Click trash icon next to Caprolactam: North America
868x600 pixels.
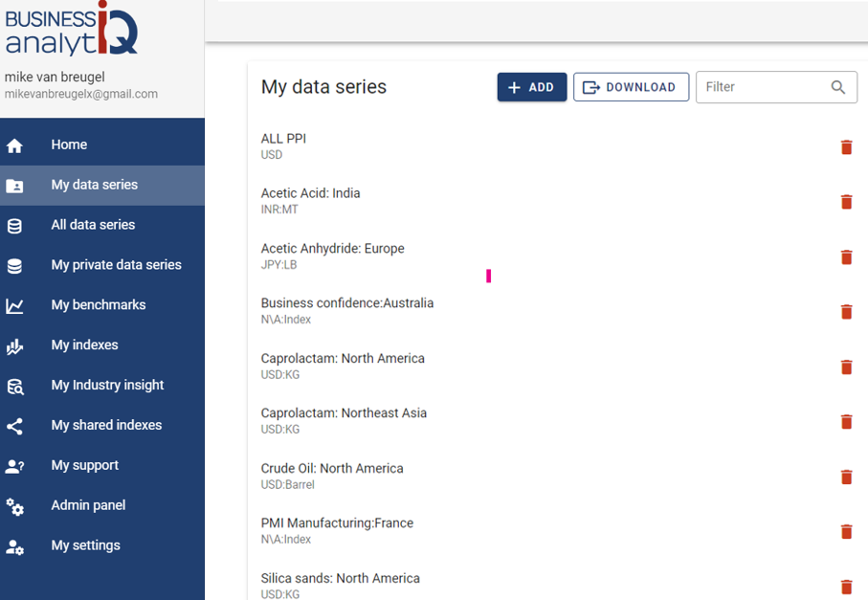(x=846, y=367)
